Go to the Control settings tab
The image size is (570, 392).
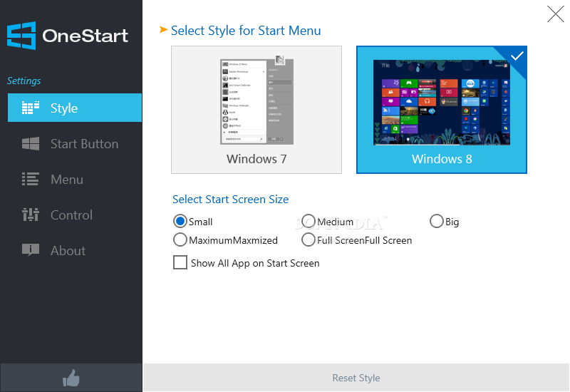pyautogui.click(x=75, y=215)
